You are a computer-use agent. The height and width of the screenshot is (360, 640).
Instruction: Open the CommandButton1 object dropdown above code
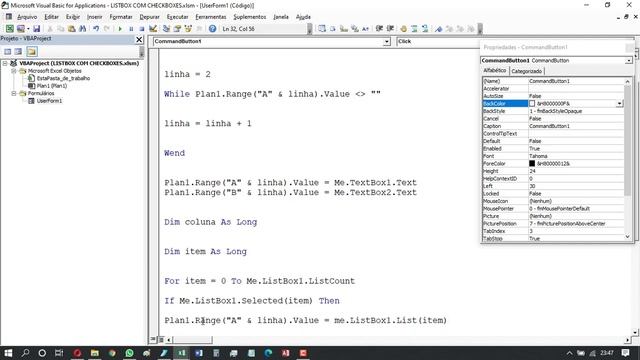coord(386,42)
